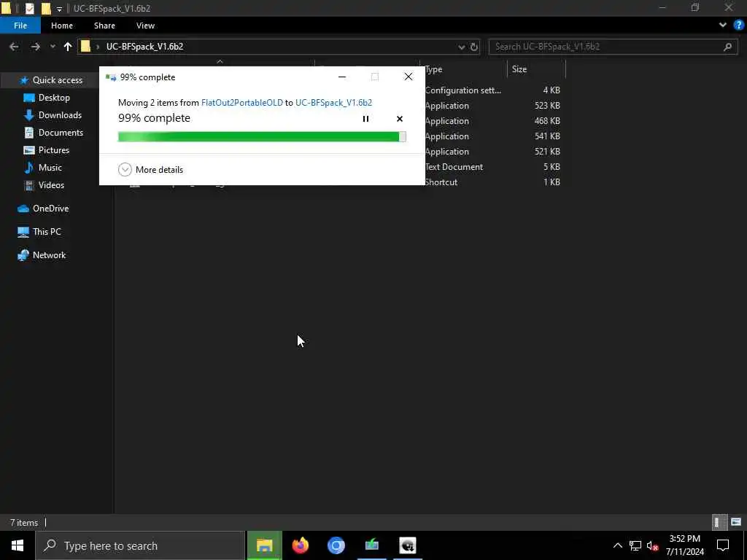
Task: Open Desktop in the sidebar
Action: click(x=54, y=98)
